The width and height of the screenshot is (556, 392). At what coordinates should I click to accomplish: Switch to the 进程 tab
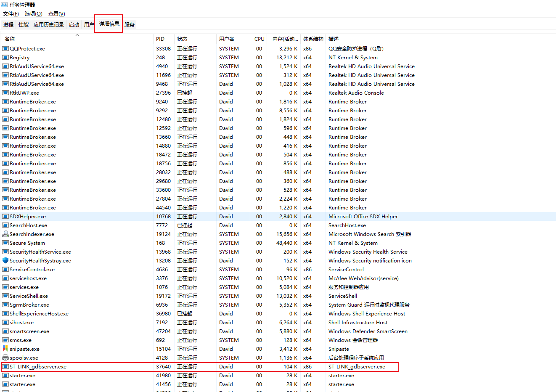click(x=8, y=24)
